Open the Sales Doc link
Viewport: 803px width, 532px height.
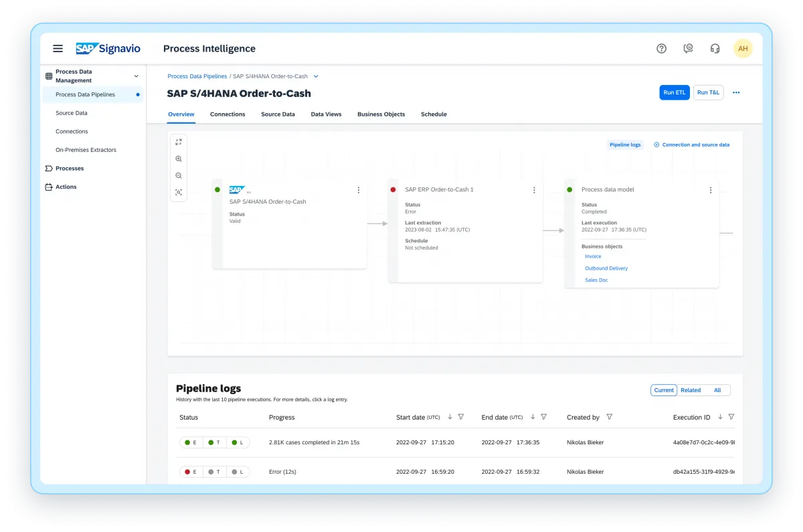coord(596,280)
